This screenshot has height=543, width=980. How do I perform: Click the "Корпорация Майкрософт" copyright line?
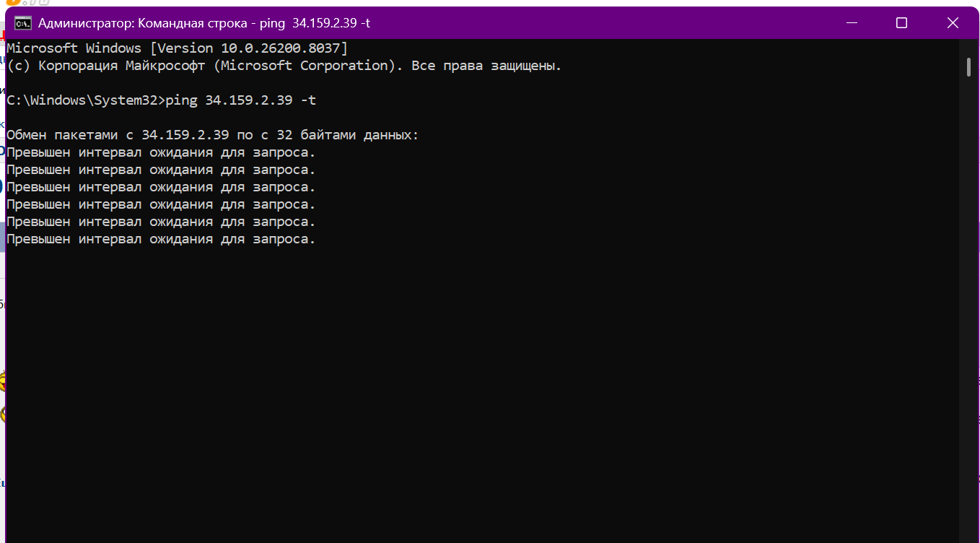tap(284, 66)
